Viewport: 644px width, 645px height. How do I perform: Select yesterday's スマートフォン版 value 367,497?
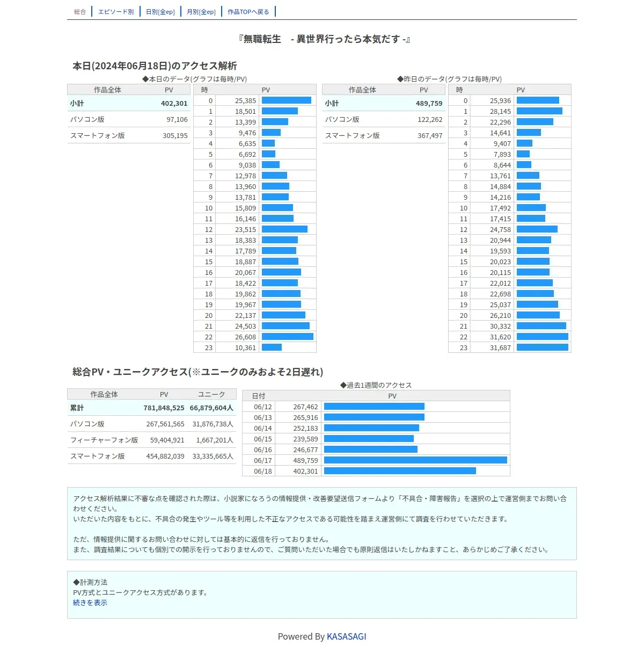pyautogui.click(x=430, y=135)
